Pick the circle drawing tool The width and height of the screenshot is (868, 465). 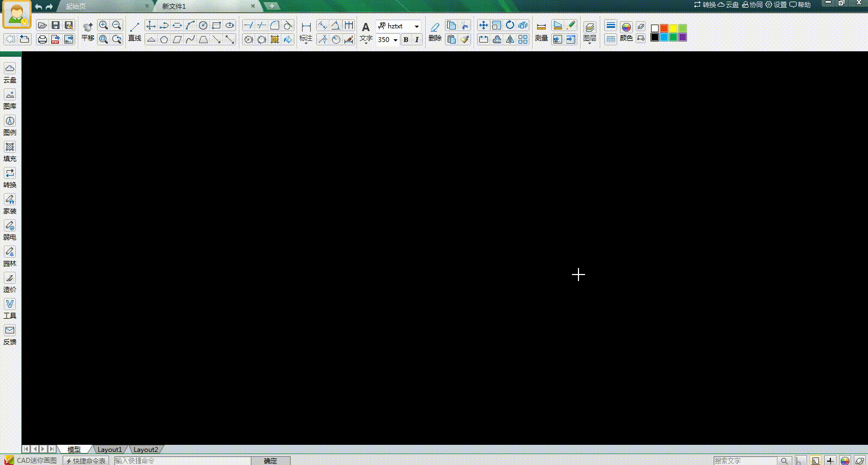click(x=203, y=26)
